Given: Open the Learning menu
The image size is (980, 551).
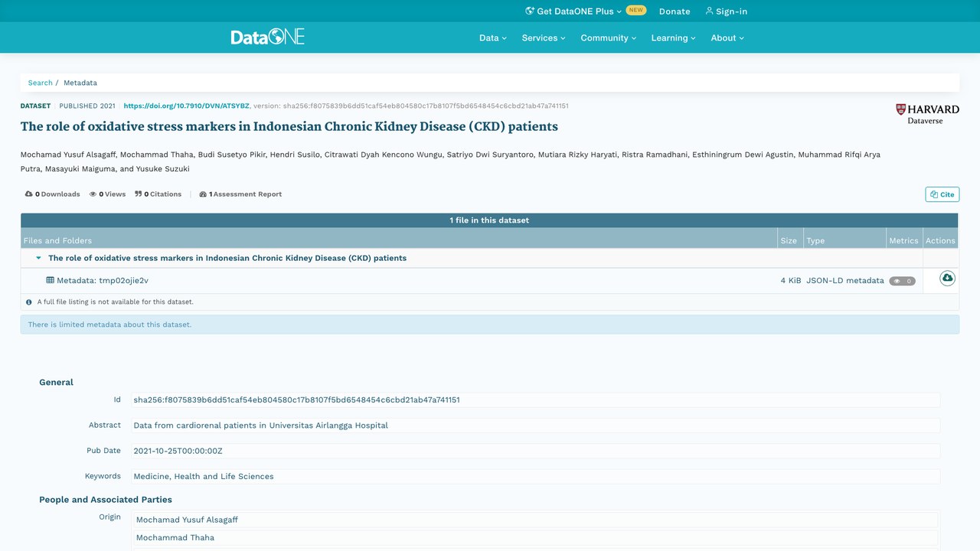Looking at the screenshot, I should (674, 37).
